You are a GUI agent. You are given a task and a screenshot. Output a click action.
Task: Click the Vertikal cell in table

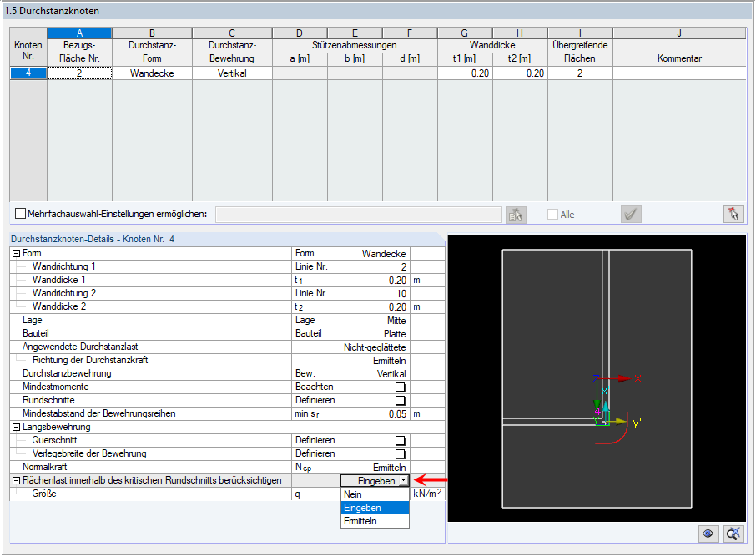click(x=233, y=73)
